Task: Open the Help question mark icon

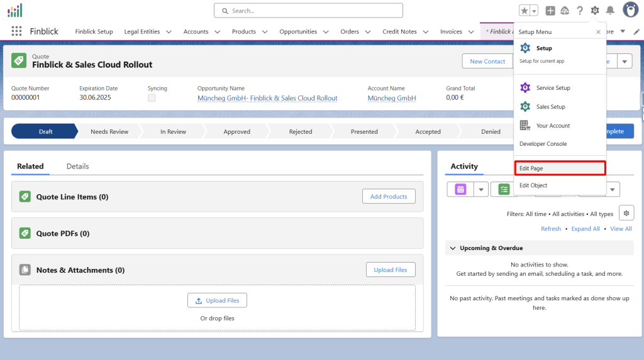Action: 579,11
